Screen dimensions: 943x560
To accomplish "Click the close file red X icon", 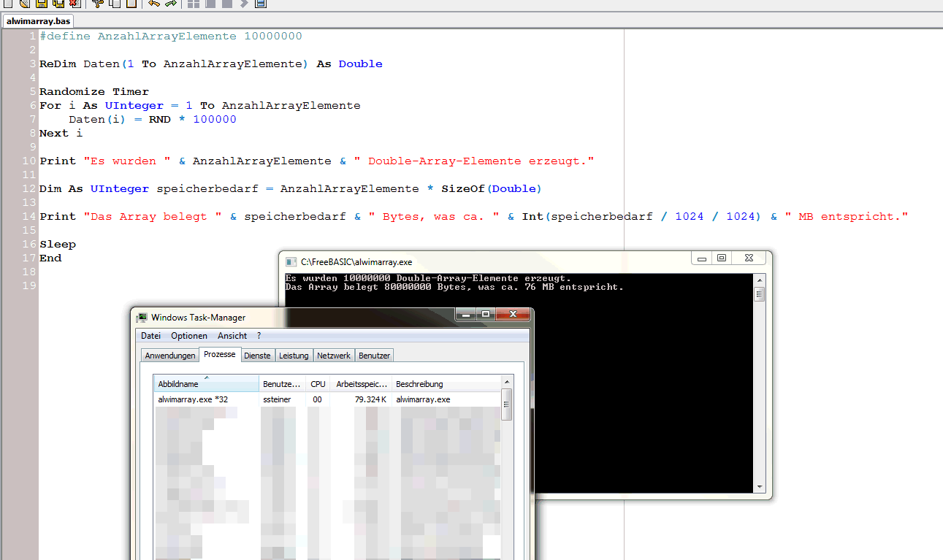I will pyautogui.click(x=75, y=3).
